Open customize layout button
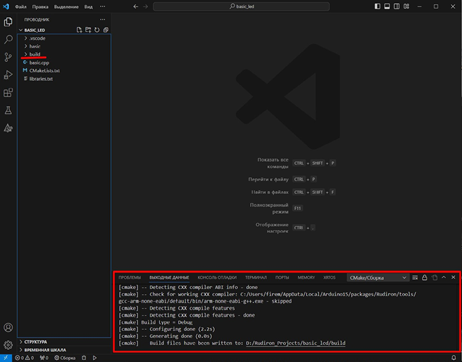This screenshot has height=362, width=462. coord(406,6)
